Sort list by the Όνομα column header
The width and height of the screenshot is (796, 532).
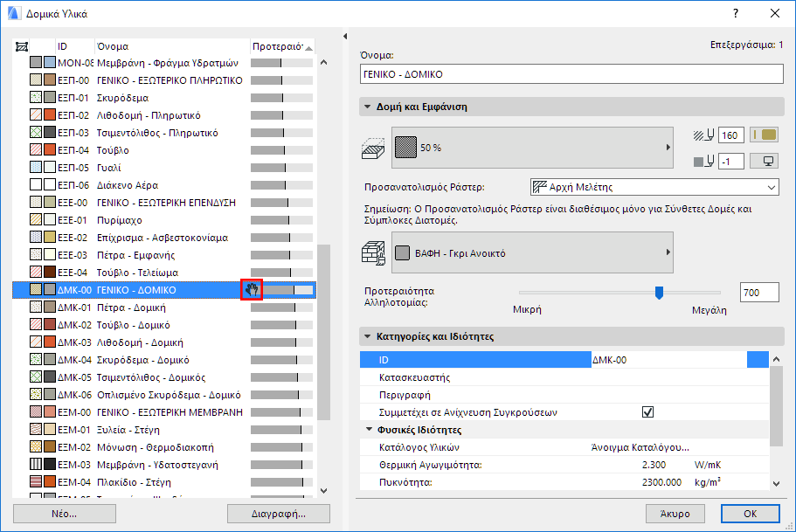click(x=173, y=46)
